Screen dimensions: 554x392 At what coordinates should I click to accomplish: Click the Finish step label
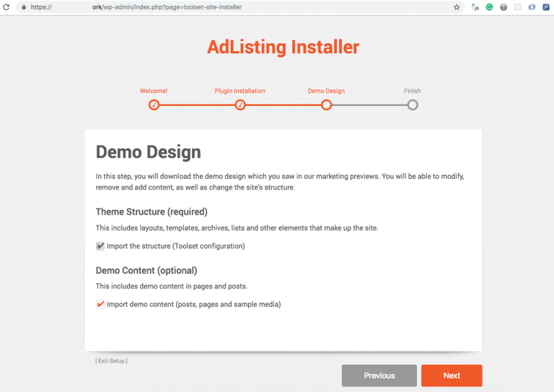click(x=413, y=91)
